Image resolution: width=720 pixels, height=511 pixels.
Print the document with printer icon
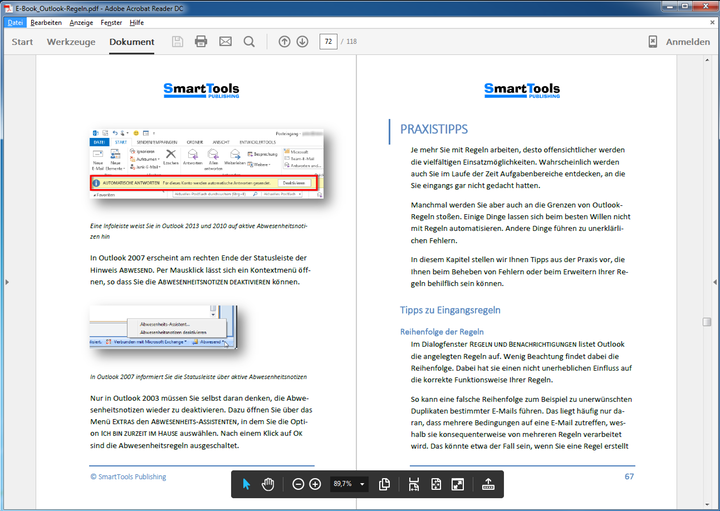(201, 42)
